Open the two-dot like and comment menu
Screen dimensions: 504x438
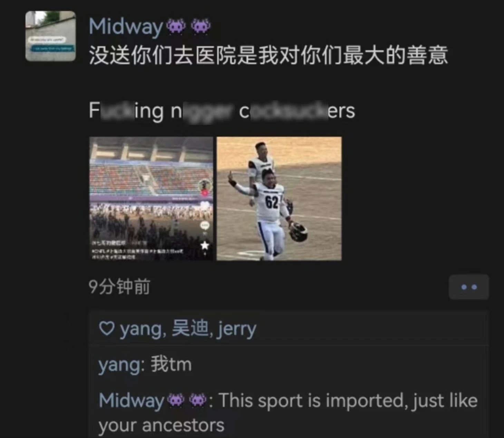point(469,287)
